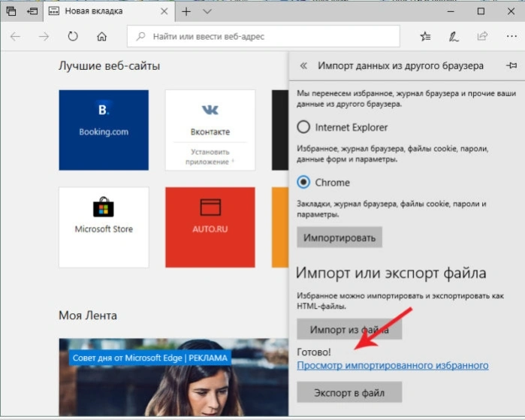
Task: Click the Импортировать button
Action: 339,237
